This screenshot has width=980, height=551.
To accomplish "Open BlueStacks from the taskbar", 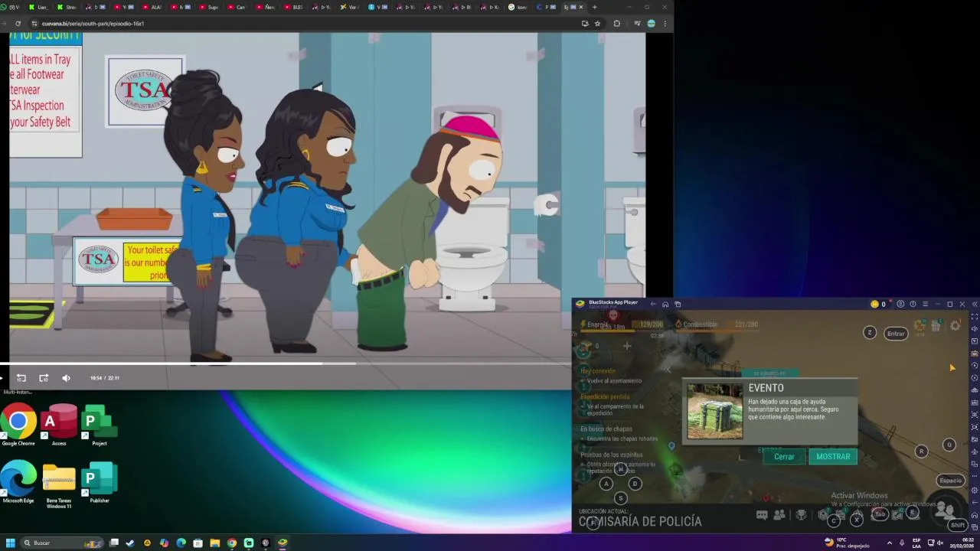I will [x=283, y=543].
